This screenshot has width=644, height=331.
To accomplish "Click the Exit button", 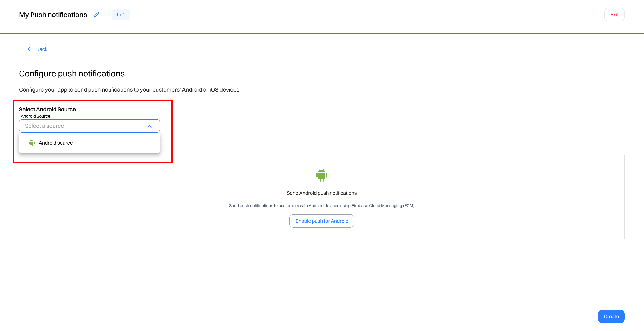I will 614,15.
